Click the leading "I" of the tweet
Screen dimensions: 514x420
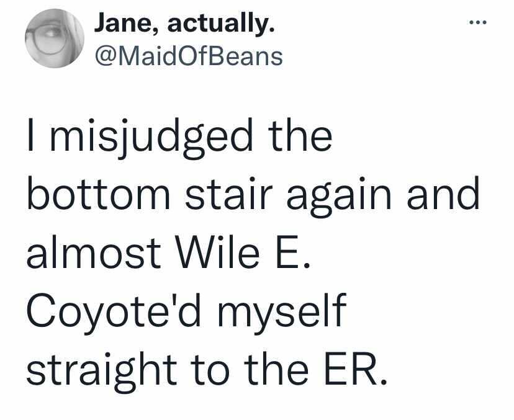click(x=31, y=135)
